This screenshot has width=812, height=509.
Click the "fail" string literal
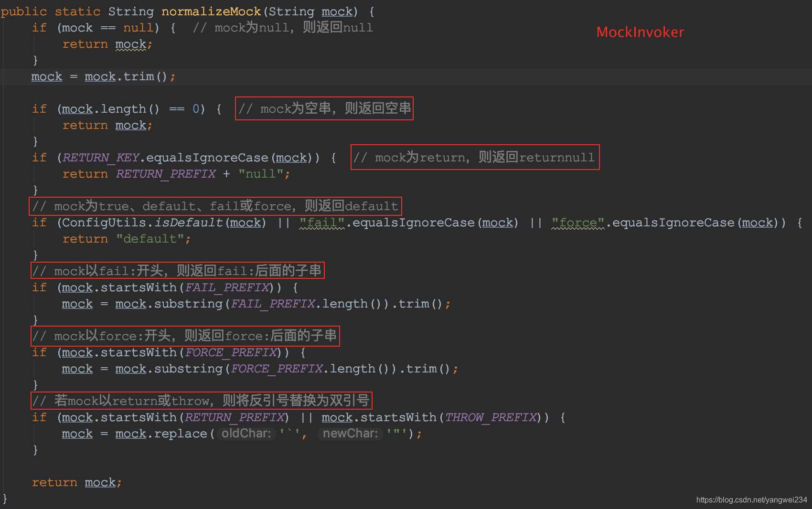(322, 223)
